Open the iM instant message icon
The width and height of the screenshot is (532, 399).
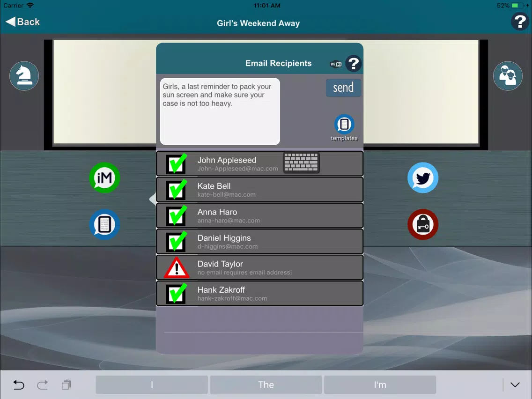coord(104,178)
